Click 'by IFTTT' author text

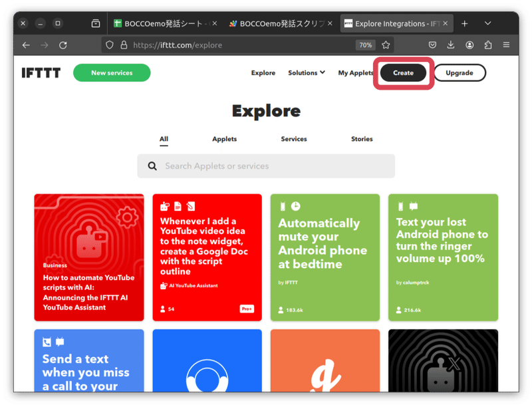(288, 283)
